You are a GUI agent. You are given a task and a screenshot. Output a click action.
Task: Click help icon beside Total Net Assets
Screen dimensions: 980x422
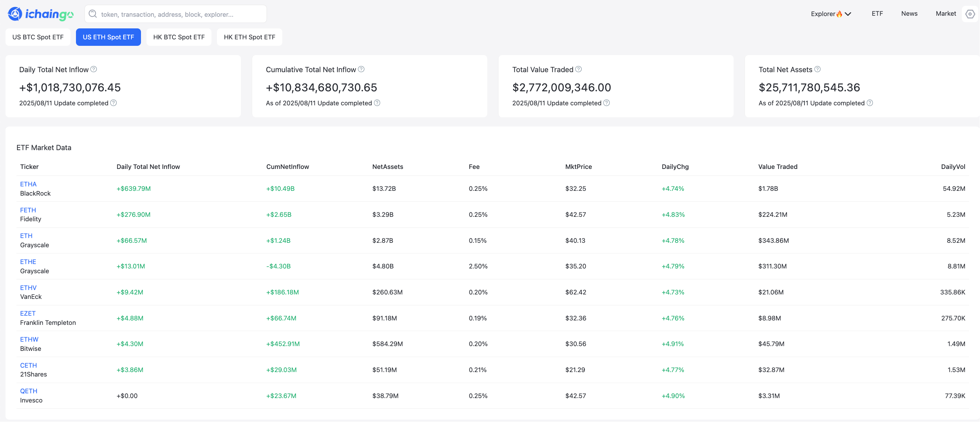coord(817,69)
